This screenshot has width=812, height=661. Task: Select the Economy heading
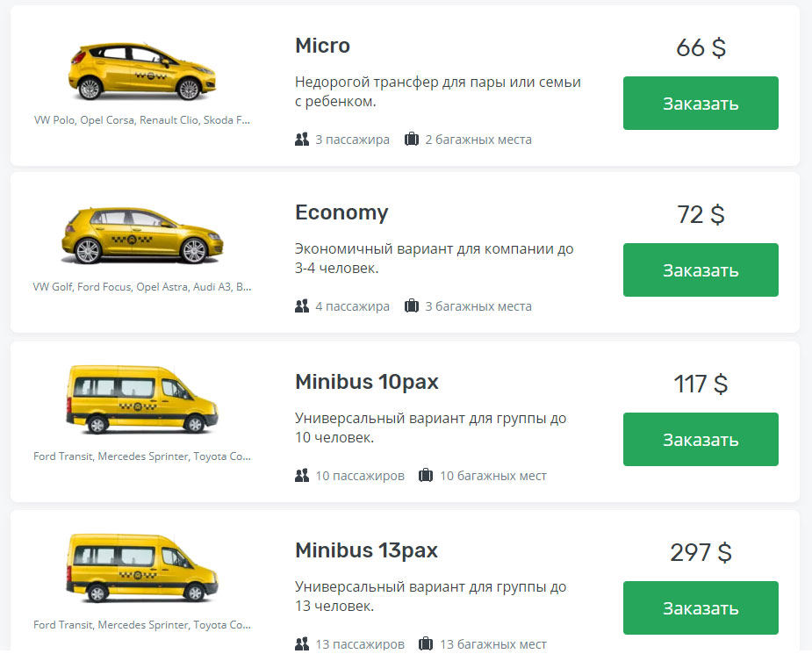pyautogui.click(x=341, y=212)
